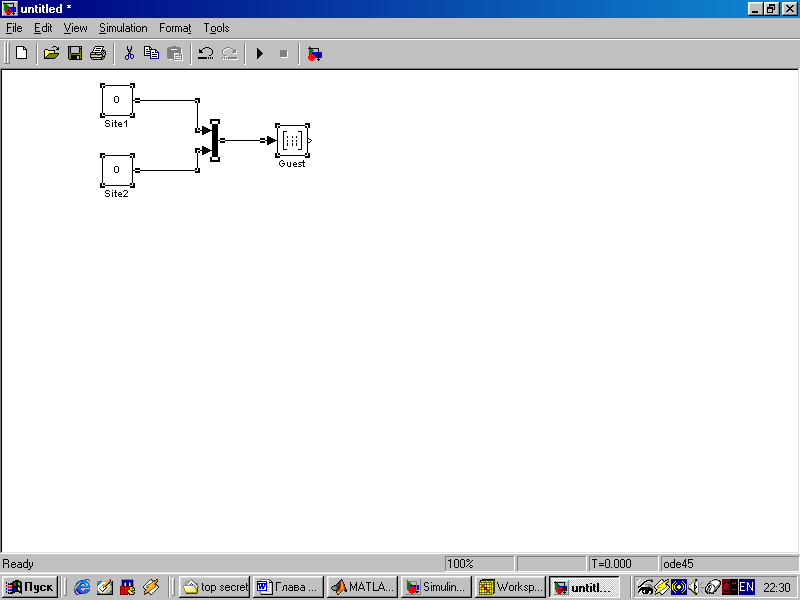
Task: Select the Guest block
Action: (x=292, y=140)
